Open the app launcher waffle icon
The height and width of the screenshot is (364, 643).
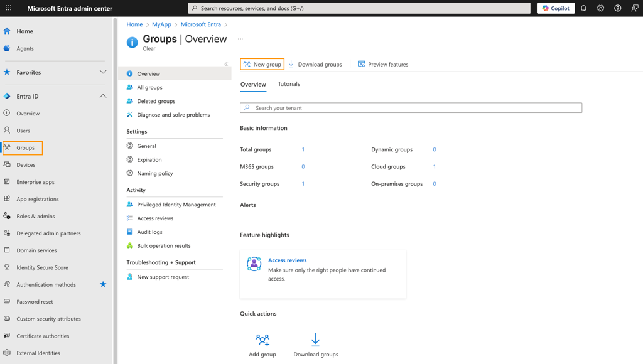click(8, 8)
